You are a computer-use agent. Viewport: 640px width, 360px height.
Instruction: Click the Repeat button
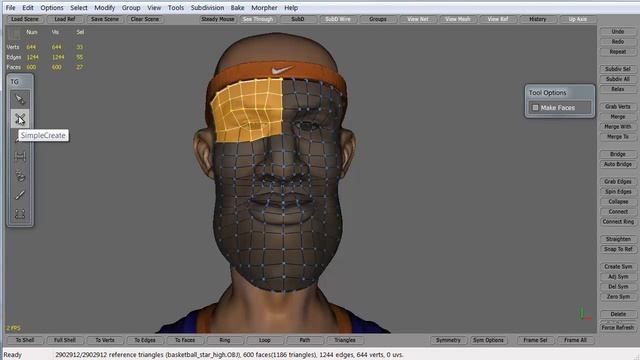(x=618, y=52)
